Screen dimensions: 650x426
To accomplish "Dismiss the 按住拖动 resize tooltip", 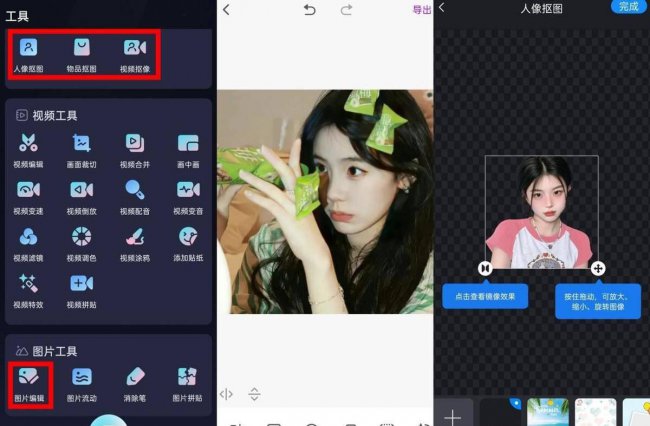I will [x=598, y=302].
